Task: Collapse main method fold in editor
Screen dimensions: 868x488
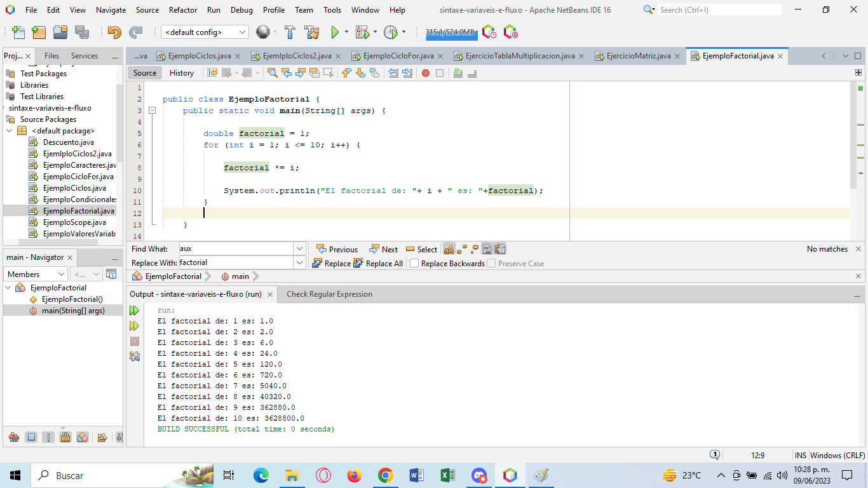Action: click(x=152, y=111)
